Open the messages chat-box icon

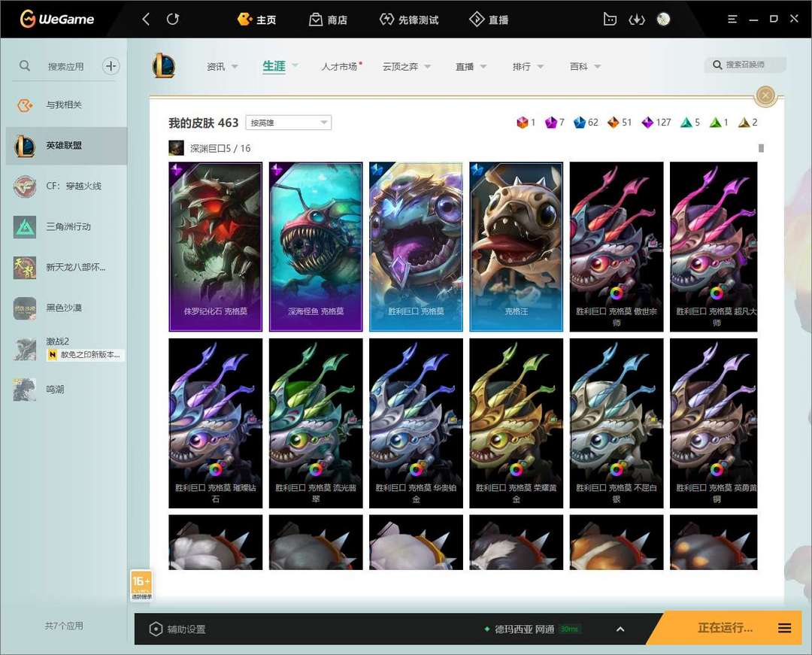[x=610, y=20]
